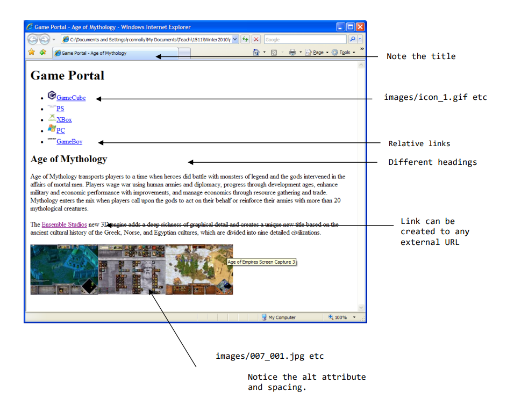Open the Tools menu dropdown
Viewport: 514px width, 420px height.
coord(345,52)
